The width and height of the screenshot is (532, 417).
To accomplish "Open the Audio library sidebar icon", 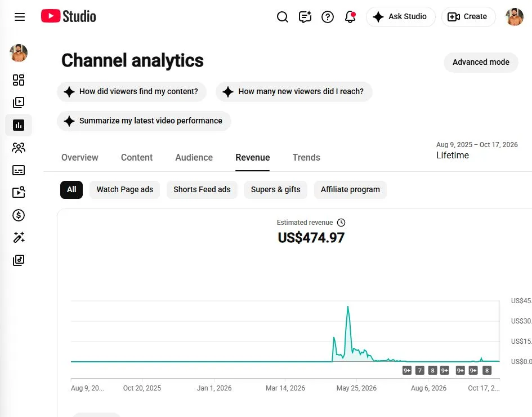I will [x=19, y=260].
